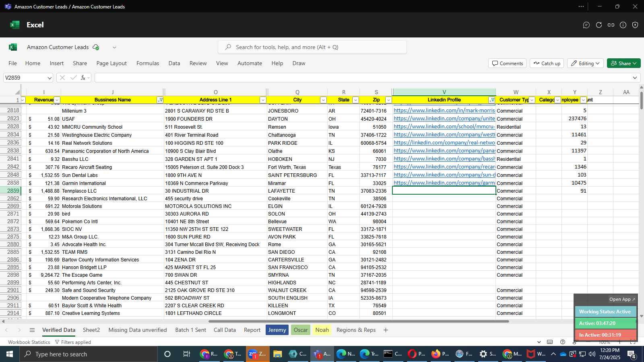Open the Home ribbon tab
The height and width of the screenshot is (362, 644).
pyautogui.click(x=33, y=63)
